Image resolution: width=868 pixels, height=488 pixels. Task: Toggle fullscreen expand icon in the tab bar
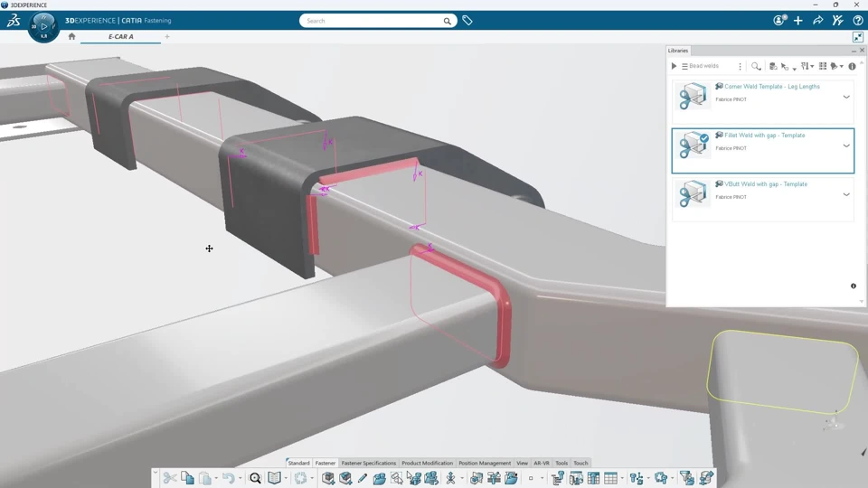click(857, 37)
